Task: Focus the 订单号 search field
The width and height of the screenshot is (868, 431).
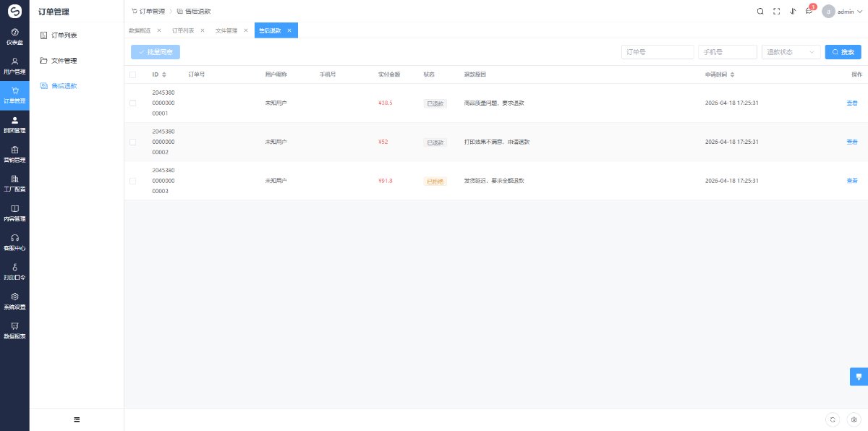Action: (x=658, y=52)
